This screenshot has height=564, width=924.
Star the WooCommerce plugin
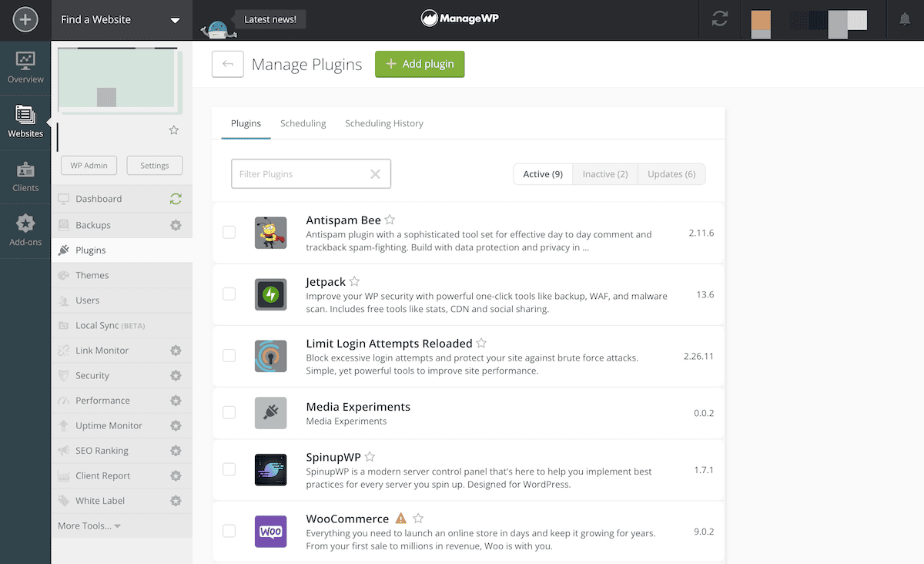coord(418,519)
